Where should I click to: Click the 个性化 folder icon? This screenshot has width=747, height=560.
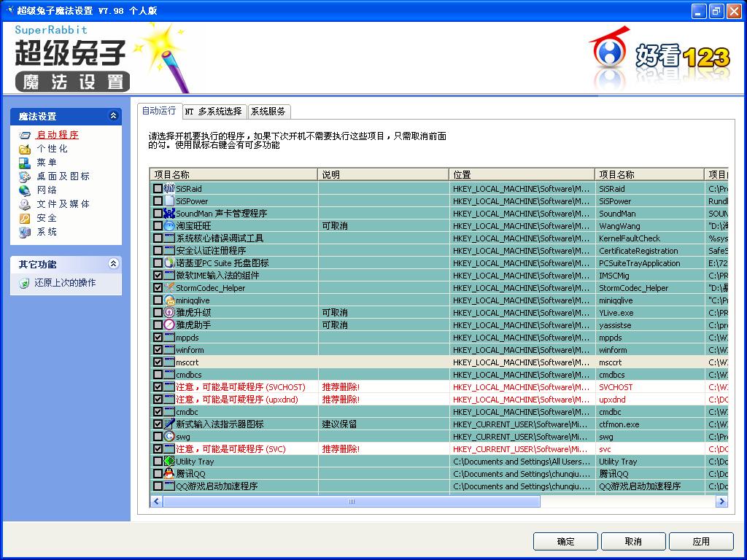click(x=25, y=149)
